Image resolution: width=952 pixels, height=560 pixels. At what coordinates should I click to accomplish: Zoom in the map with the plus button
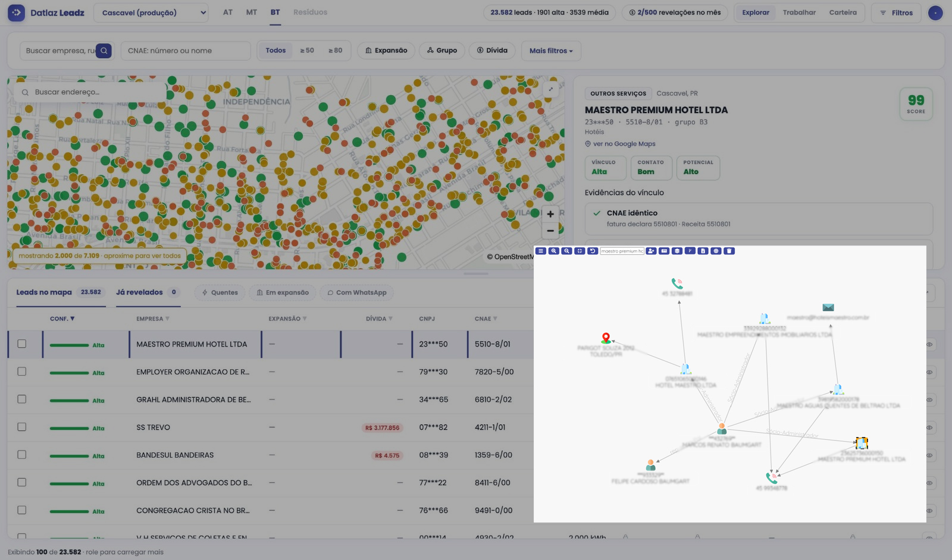[550, 214]
